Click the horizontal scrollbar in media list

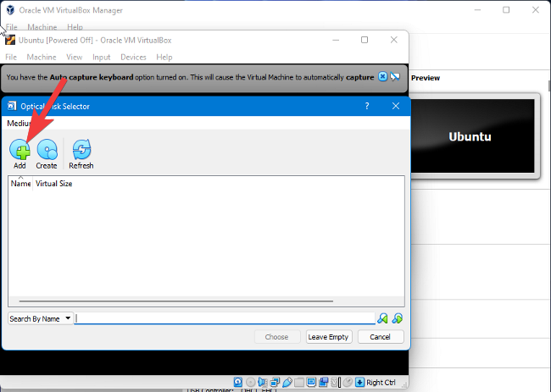point(175,301)
